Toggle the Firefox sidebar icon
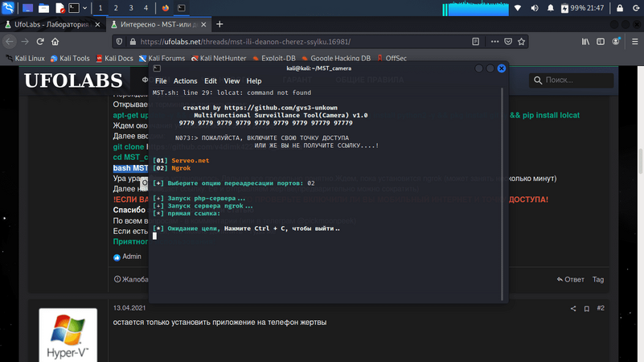The width and height of the screenshot is (644, 362). 601,42
